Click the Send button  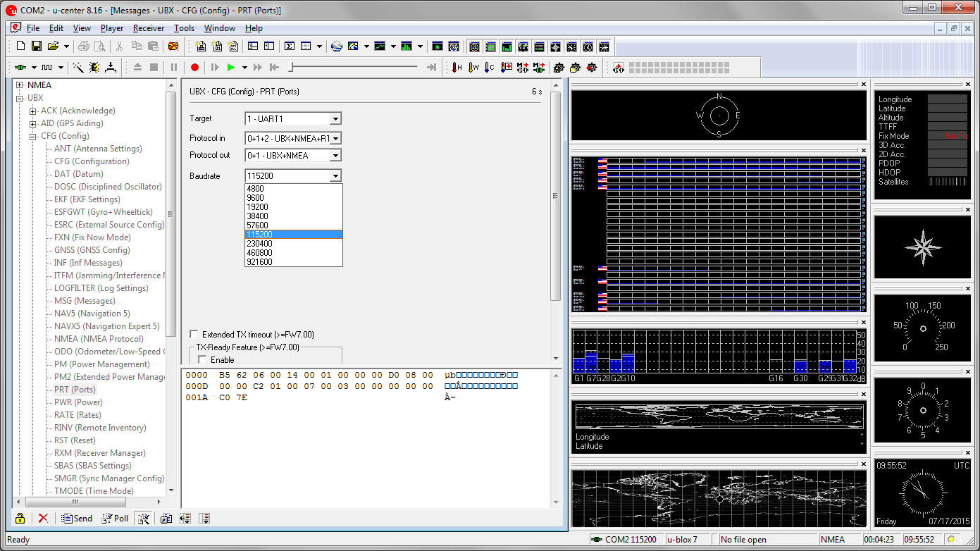76,518
